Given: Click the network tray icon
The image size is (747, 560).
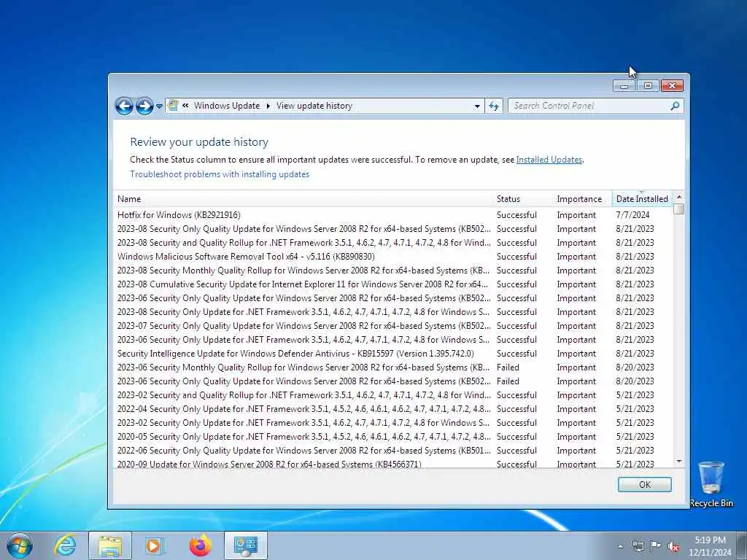Looking at the screenshot, I should point(638,546).
